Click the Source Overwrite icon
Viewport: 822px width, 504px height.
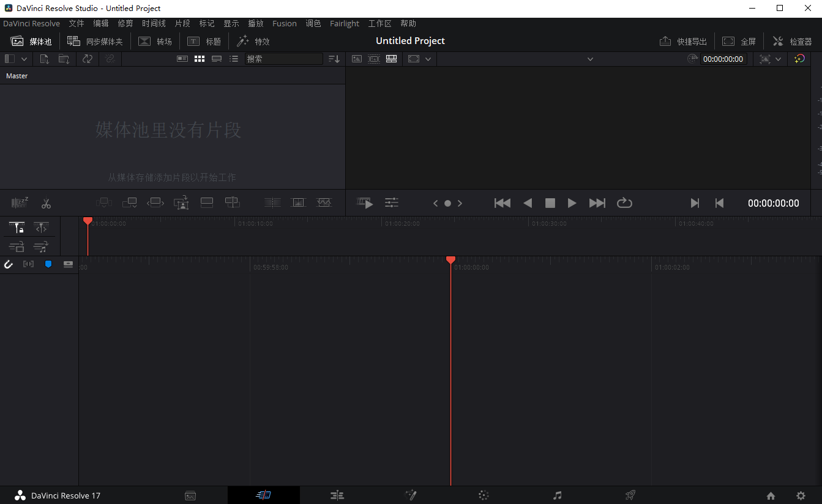click(232, 202)
